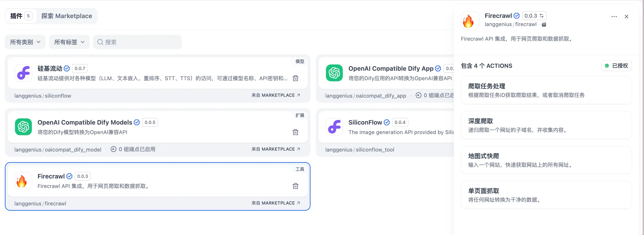Image resolution: width=644 pixels, height=235 pixels.
Task: Click Firecrawl flame logo in detail panel
Action: (x=470, y=21)
